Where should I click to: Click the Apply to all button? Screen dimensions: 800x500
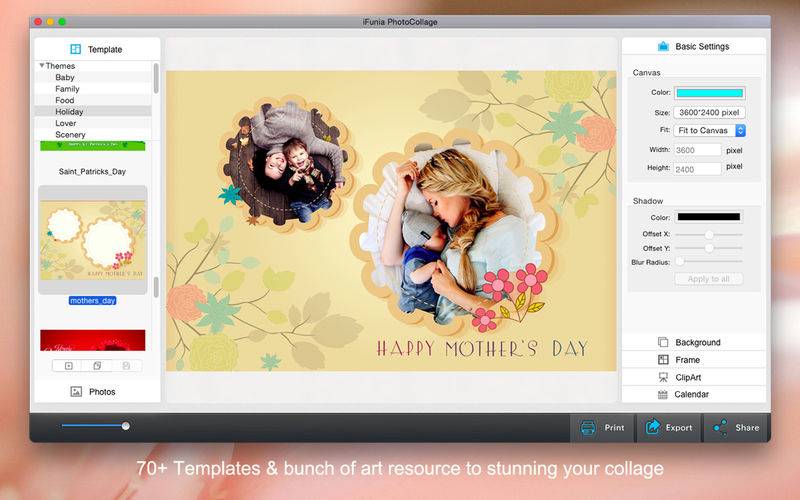709,279
